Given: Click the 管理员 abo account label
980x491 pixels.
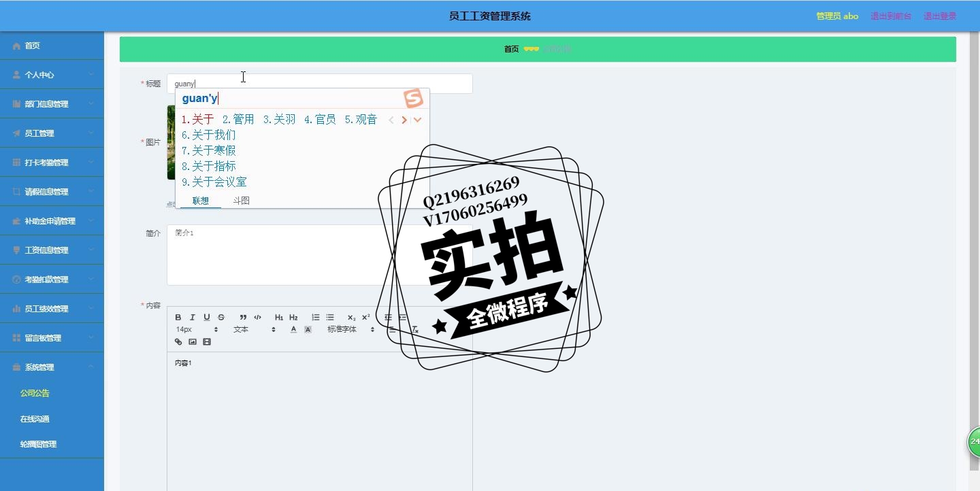Looking at the screenshot, I should (x=837, y=16).
